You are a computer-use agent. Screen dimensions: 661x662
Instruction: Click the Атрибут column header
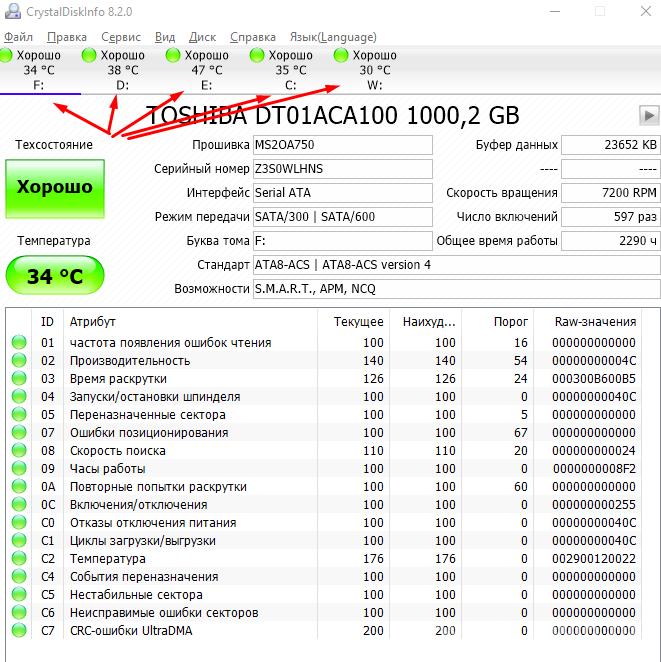click(190, 322)
